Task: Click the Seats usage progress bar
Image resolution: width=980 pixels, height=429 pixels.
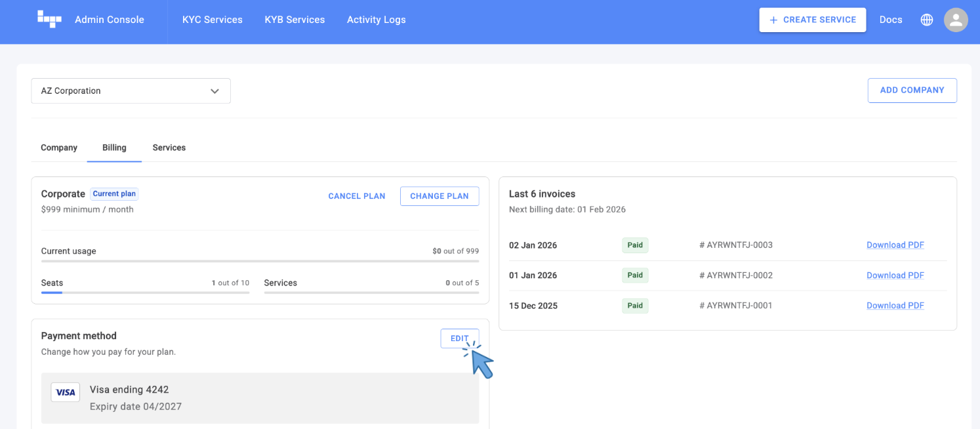Action: coord(145,293)
